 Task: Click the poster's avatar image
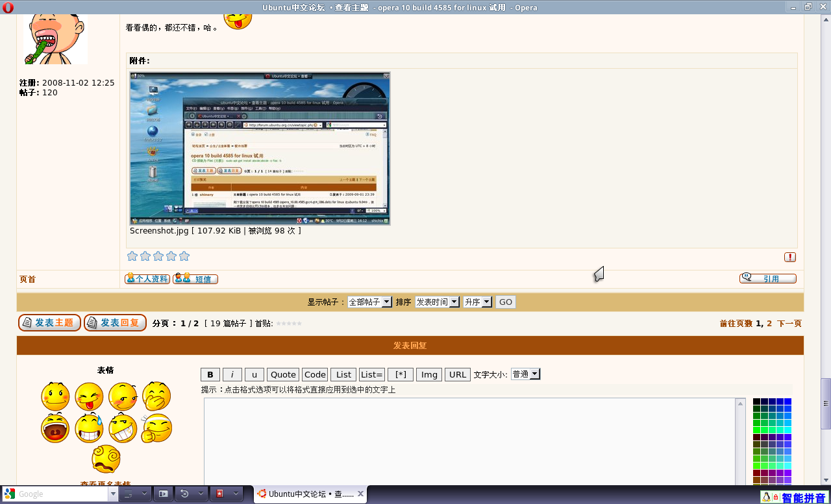pyautogui.click(x=55, y=39)
